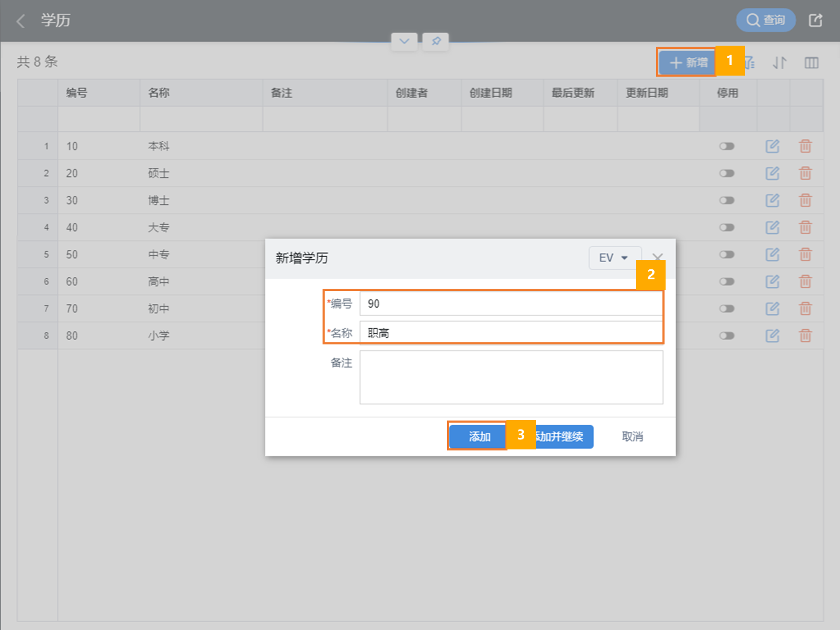The width and height of the screenshot is (840, 630).
Task: Click the 编号 column header
Action: (99, 93)
